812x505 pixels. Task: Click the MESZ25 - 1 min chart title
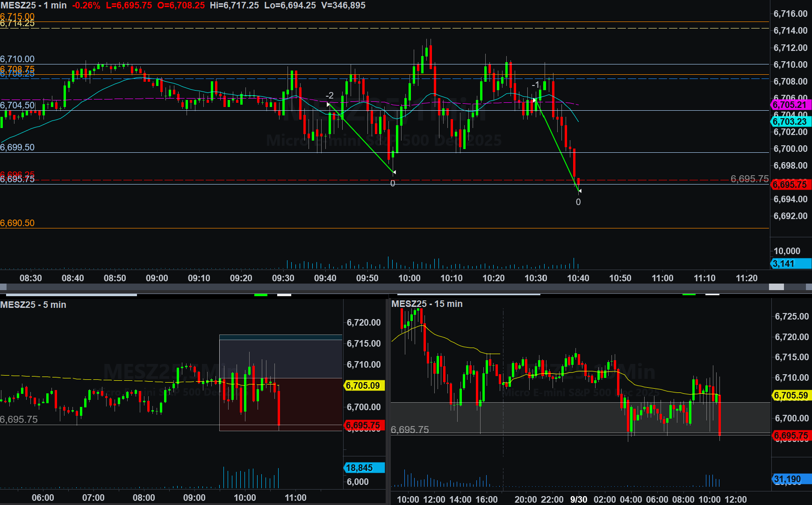point(33,6)
